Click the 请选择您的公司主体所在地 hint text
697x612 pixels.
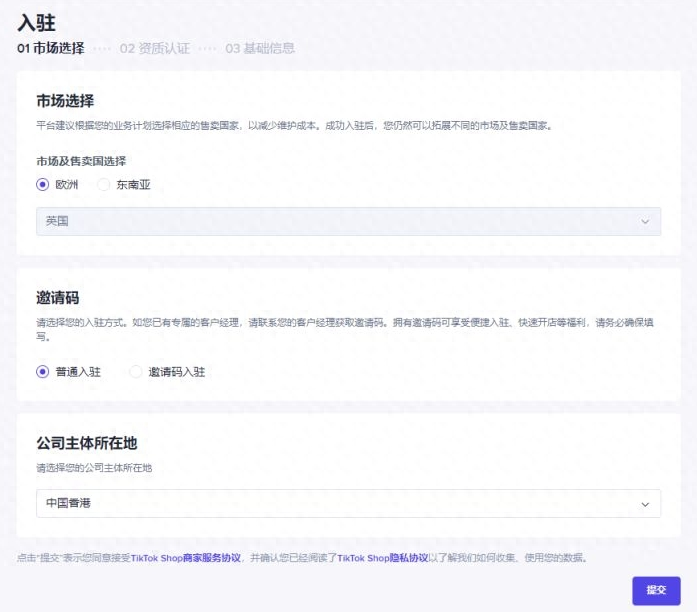tap(95, 467)
